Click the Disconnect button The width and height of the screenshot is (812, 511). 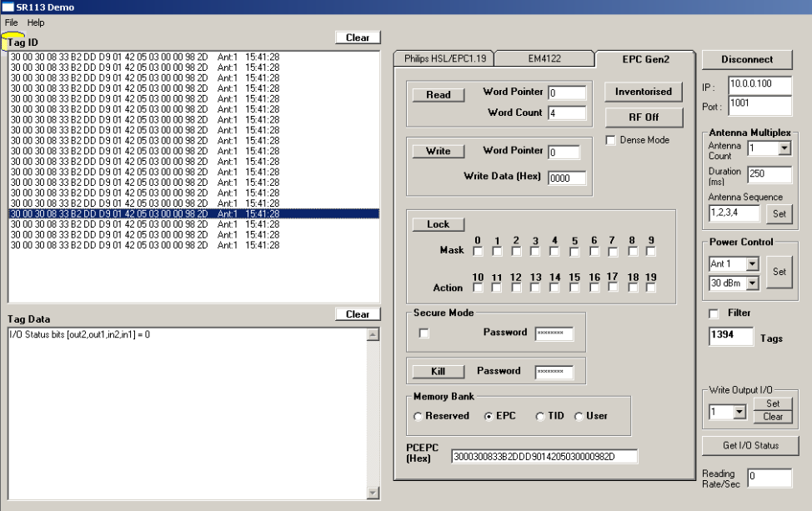pos(747,59)
